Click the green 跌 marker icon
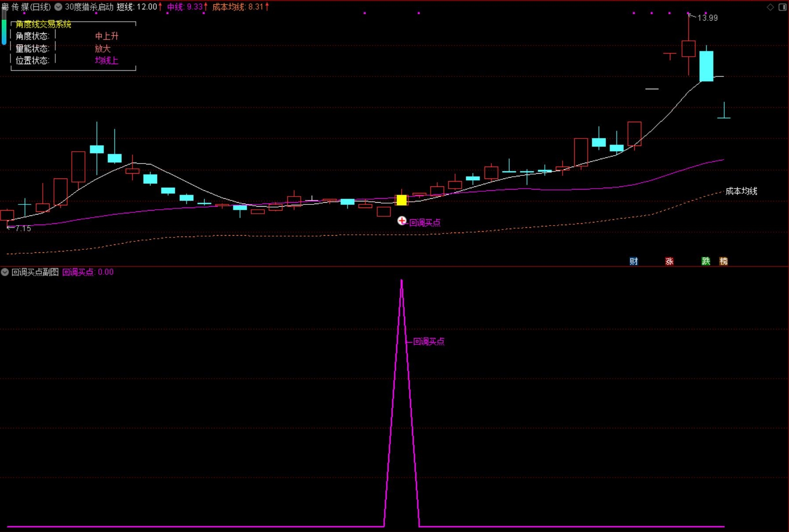Viewport: 789px width, 532px height. click(706, 261)
